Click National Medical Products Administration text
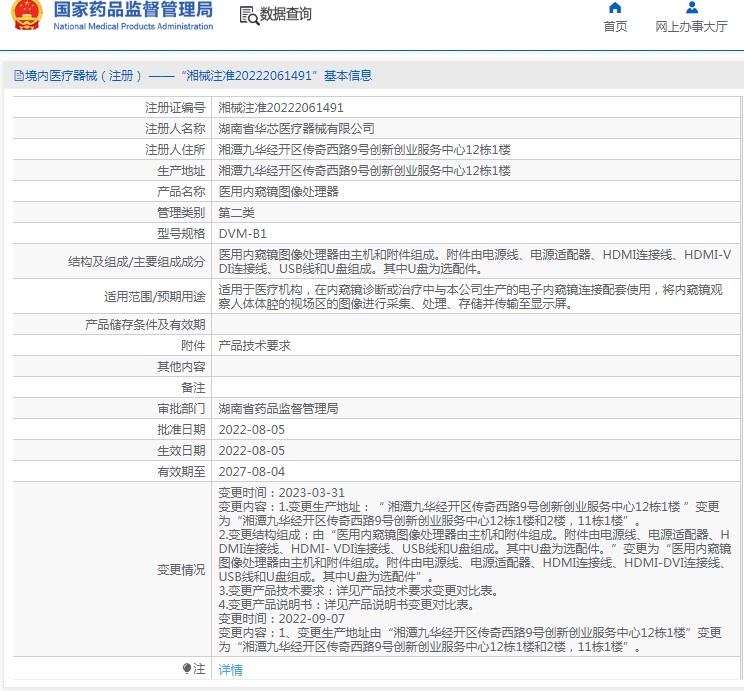Viewport: 744px width, 691px height. pyautogui.click(x=133, y=27)
